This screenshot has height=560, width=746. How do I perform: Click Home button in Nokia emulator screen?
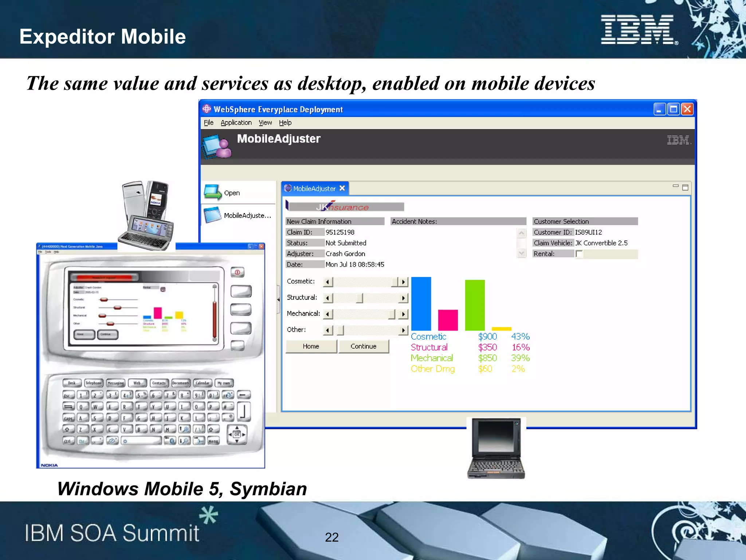(84, 334)
